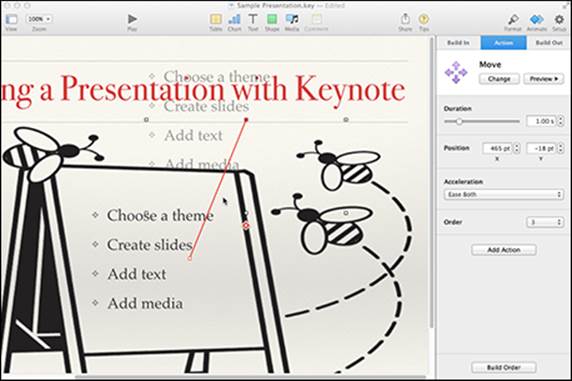Switch to the Build Out tab
The height and width of the screenshot is (381, 572).
(549, 43)
